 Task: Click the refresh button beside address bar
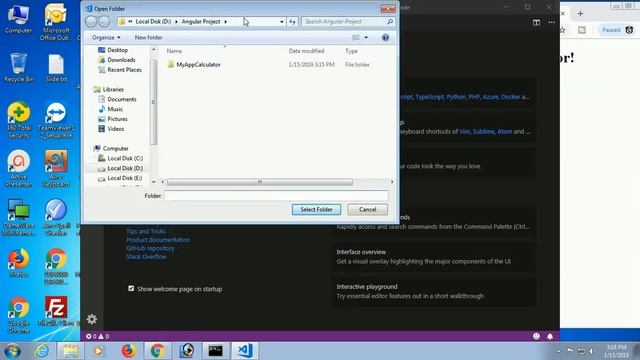[292, 22]
